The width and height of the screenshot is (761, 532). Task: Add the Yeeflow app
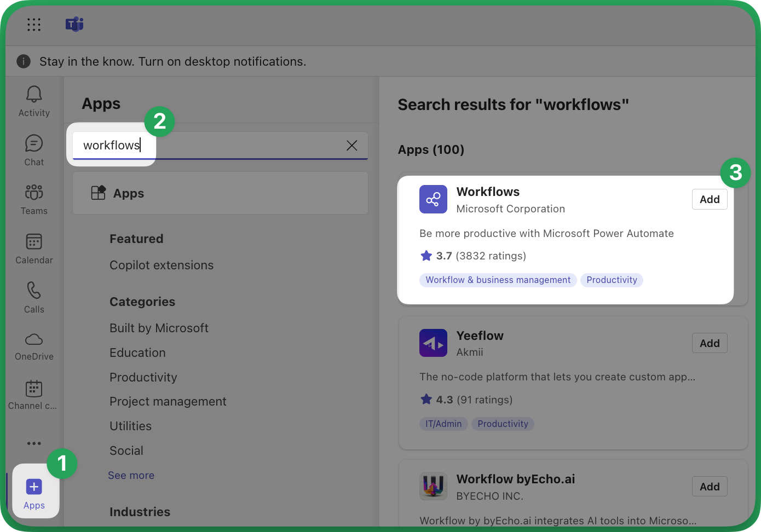coord(709,343)
